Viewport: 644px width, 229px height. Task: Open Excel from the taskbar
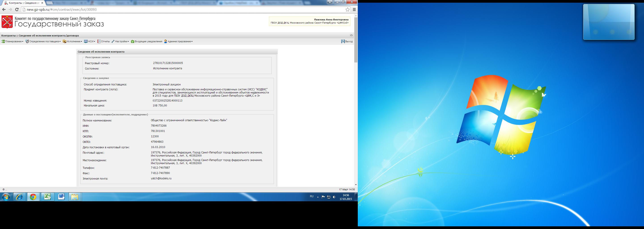(47, 197)
